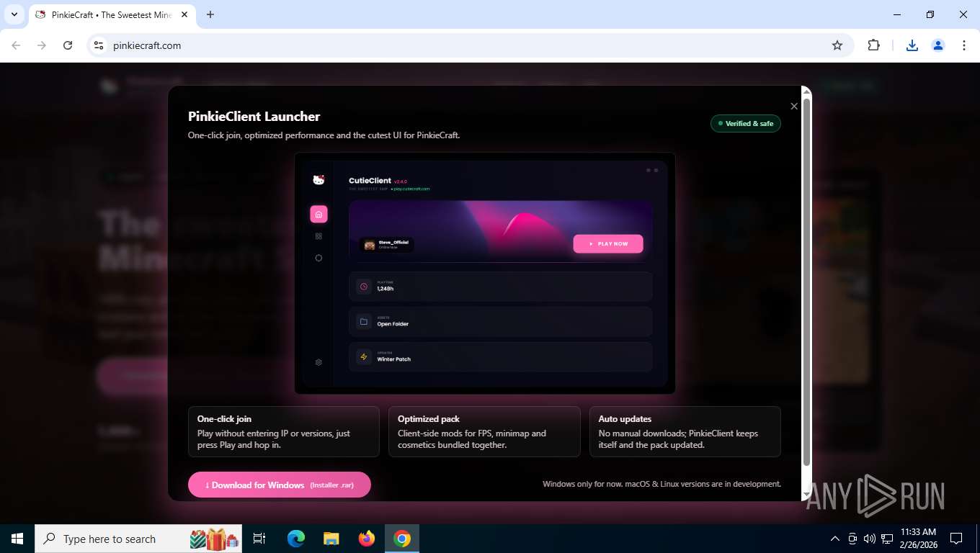Click "Open Folder" text
This screenshot has width=980, height=553.
pos(393,324)
